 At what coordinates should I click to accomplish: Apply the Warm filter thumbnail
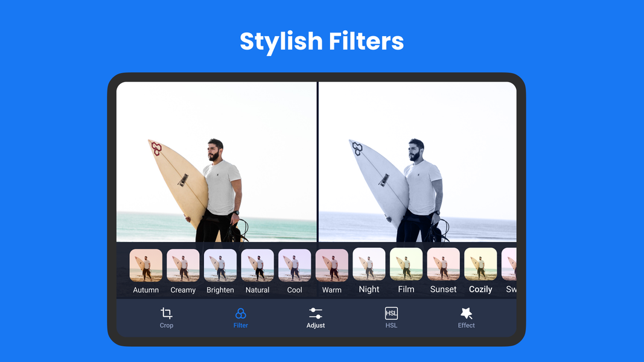point(332,265)
